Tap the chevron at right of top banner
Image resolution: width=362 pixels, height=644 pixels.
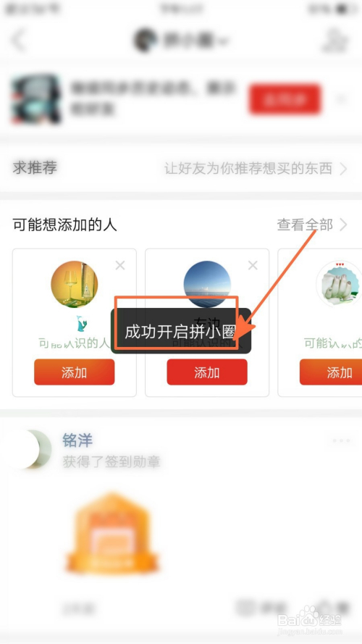coord(341,99)
